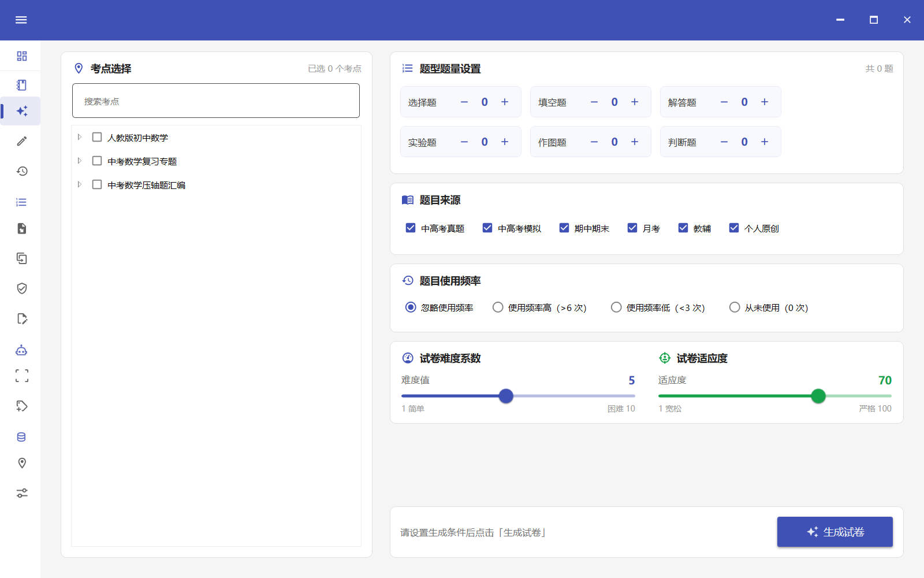Uncheck the 中高考模拟 source
Screen dimensions: 924x578
tap(487, 228)
